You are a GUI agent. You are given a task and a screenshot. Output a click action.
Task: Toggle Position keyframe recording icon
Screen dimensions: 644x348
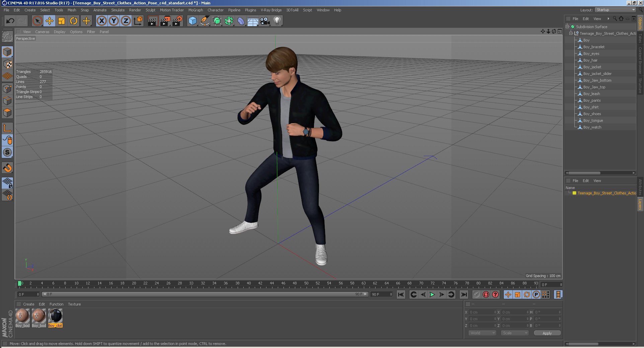coord(508,294)
